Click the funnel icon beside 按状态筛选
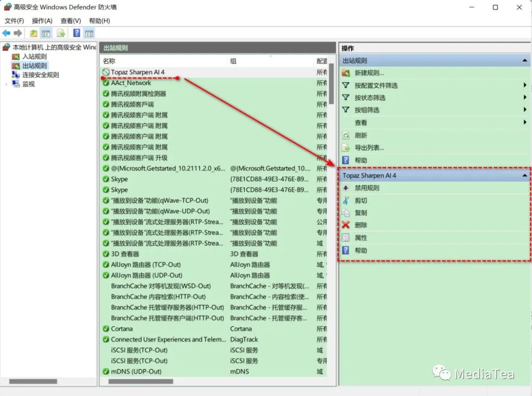Image resolution: width=532 pixels, height=396 pixels. tap(346, 98)
